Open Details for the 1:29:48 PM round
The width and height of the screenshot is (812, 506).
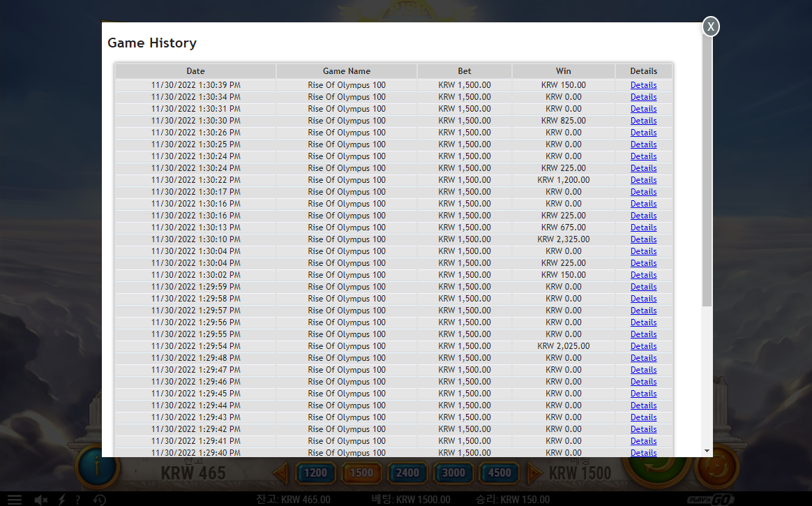pos(644,358)
